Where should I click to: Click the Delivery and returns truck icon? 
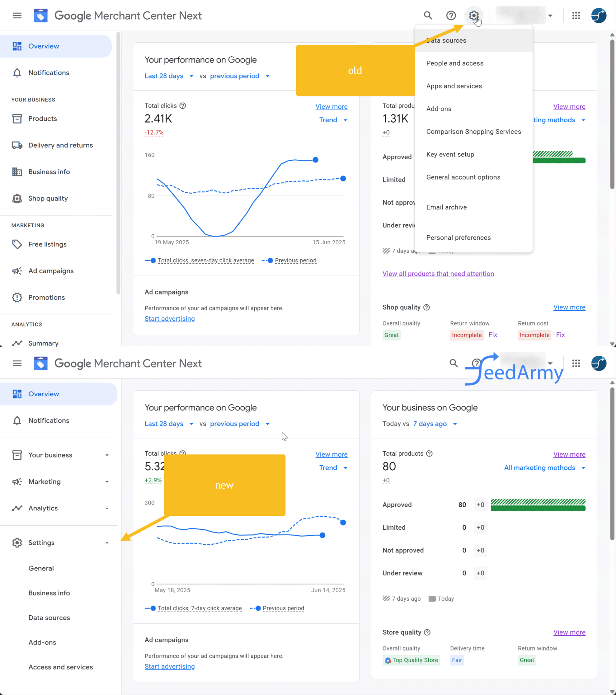click(17, 145)
